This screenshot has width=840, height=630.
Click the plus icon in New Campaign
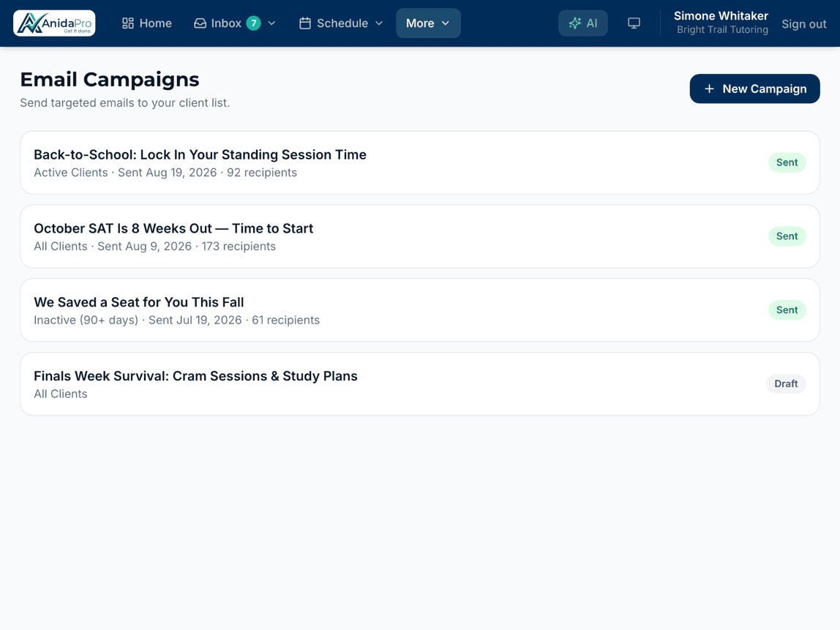[x=709, y=89]
